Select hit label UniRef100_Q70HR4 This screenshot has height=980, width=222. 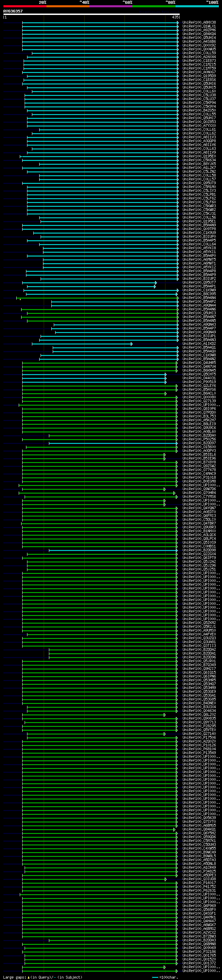(199, 493)
